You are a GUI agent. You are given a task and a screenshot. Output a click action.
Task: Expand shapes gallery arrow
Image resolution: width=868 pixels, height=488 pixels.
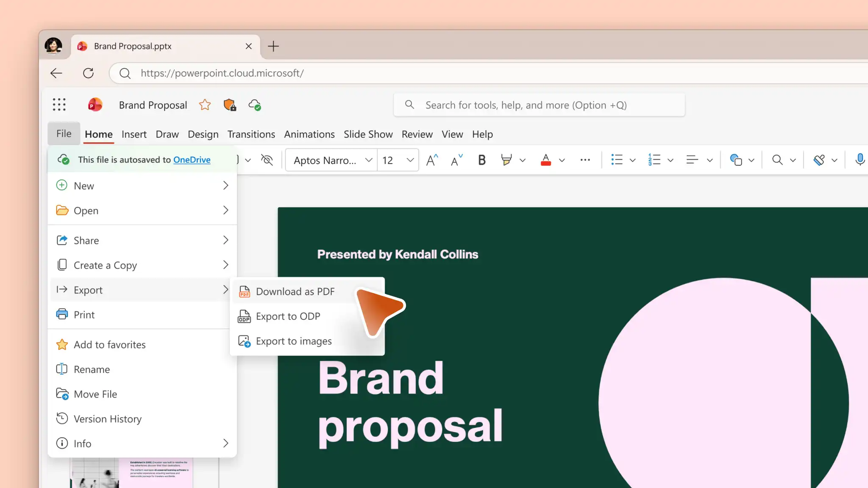pos(751,160)
